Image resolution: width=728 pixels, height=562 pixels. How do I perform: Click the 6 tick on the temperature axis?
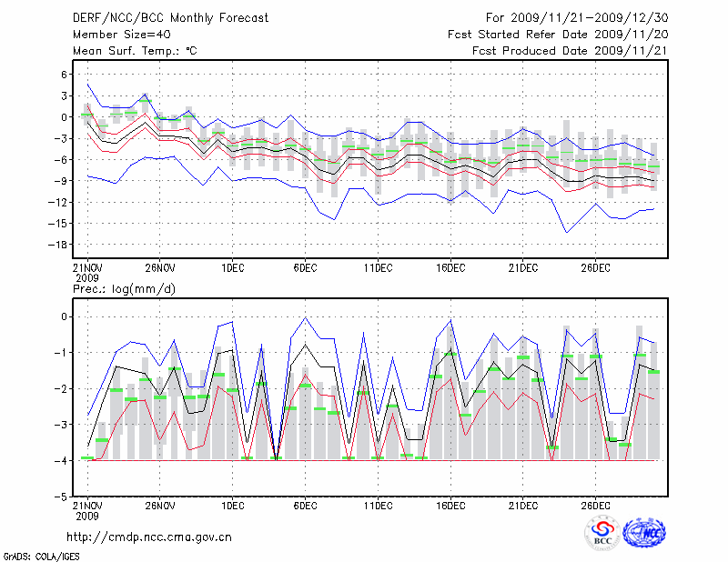pos(66,74)
